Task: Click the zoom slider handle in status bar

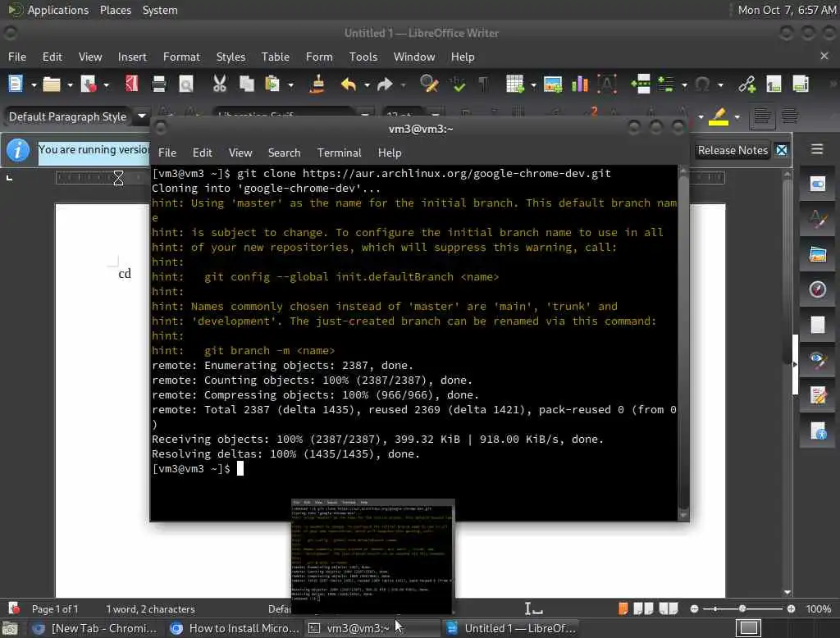Action: coord(742,608)
